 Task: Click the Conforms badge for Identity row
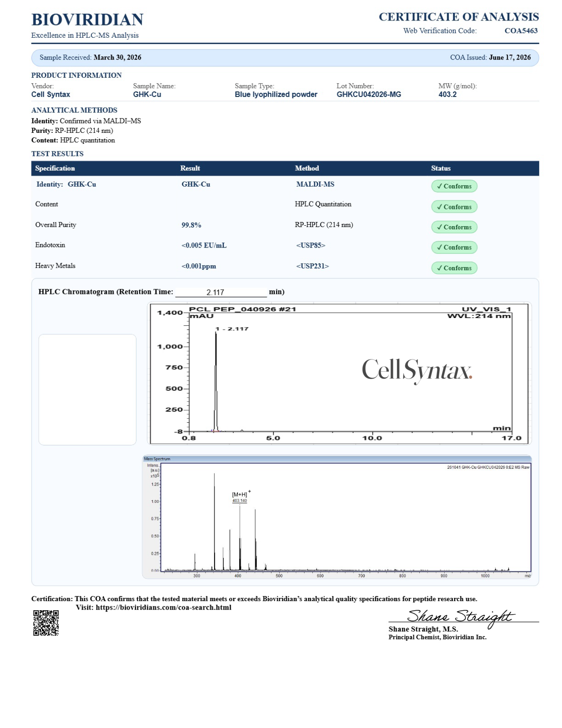pos(454,186)
